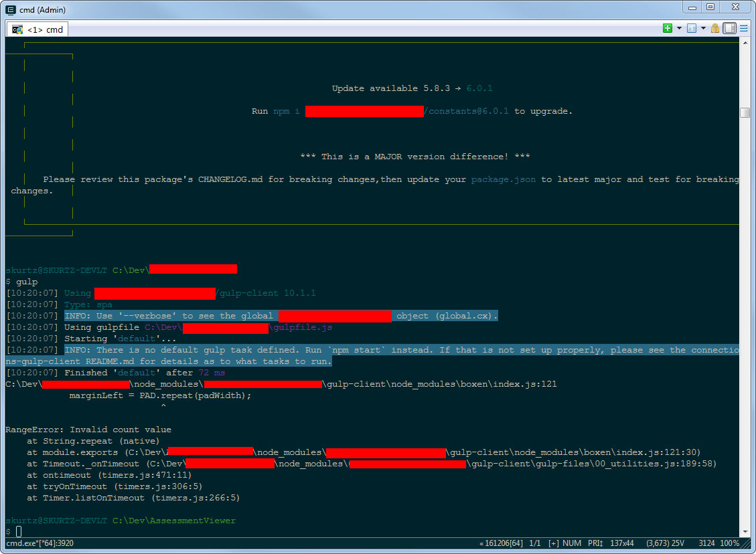Screen dimensions: 756x554
Task: Click the 'at String.repeat (native)' line
Action: point(93,442)
